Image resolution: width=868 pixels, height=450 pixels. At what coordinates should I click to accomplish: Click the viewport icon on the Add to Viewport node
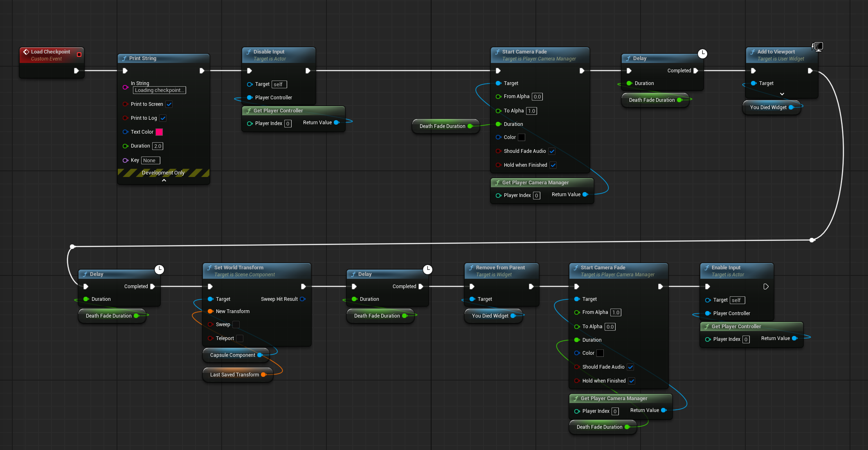[x=818, y=46]
